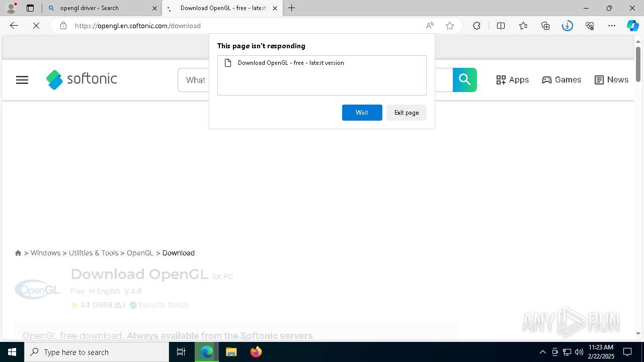
Task: Go to home via breadcrumb house icon
Action: pyautogui.click(x=18, y=253)
